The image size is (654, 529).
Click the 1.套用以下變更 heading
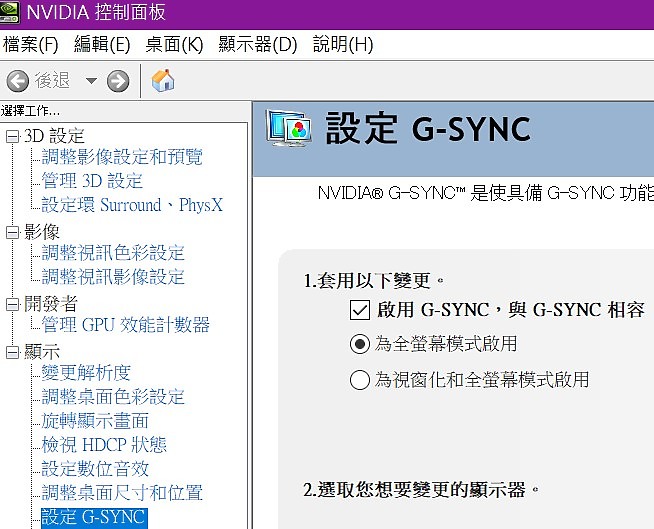coord(374,280)
